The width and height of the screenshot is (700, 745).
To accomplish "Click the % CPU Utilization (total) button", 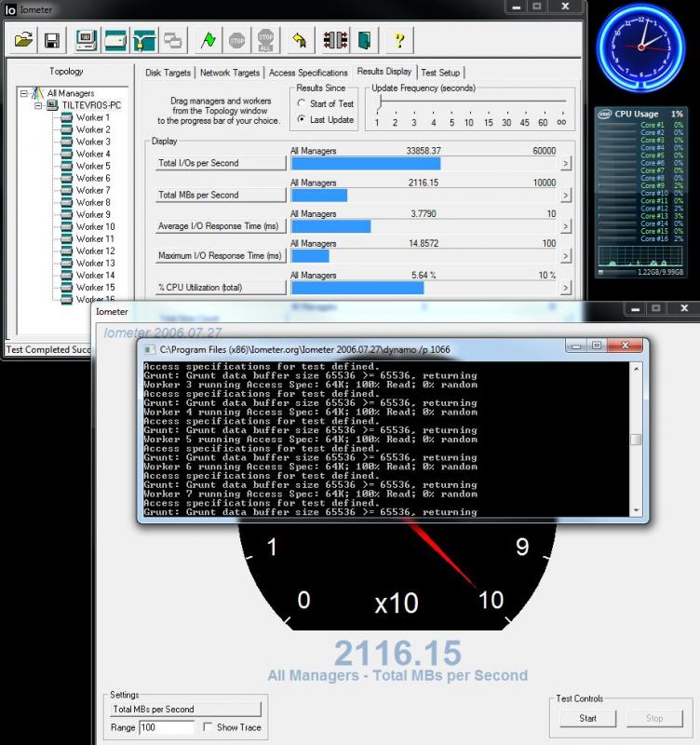I will (x=221, y=288).
